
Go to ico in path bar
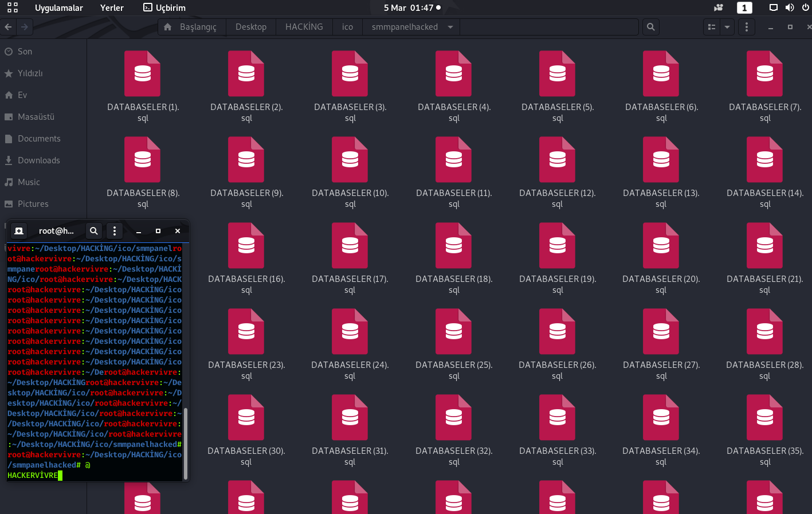point(347,27)
